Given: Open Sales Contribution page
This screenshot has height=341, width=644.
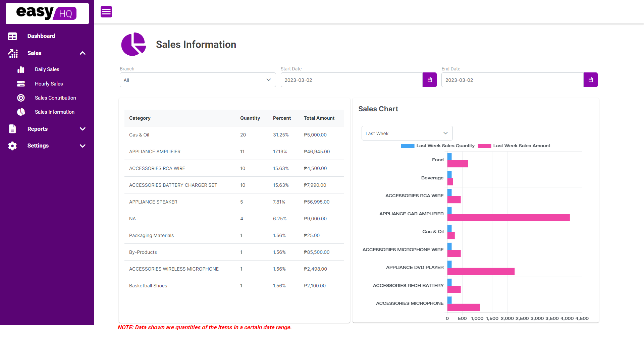Looking at the screenshot, I should tap(55, 98).
